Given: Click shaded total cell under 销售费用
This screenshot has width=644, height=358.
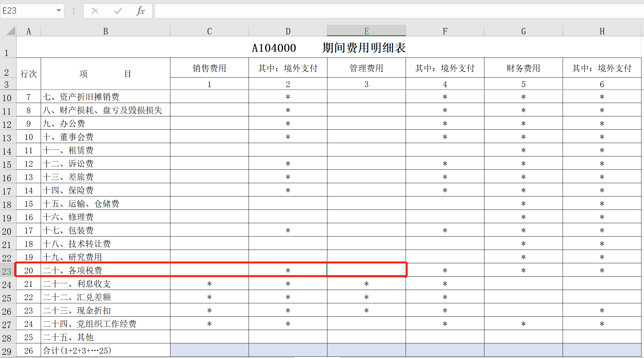Looking at the screenshot, I should [209, 350].
